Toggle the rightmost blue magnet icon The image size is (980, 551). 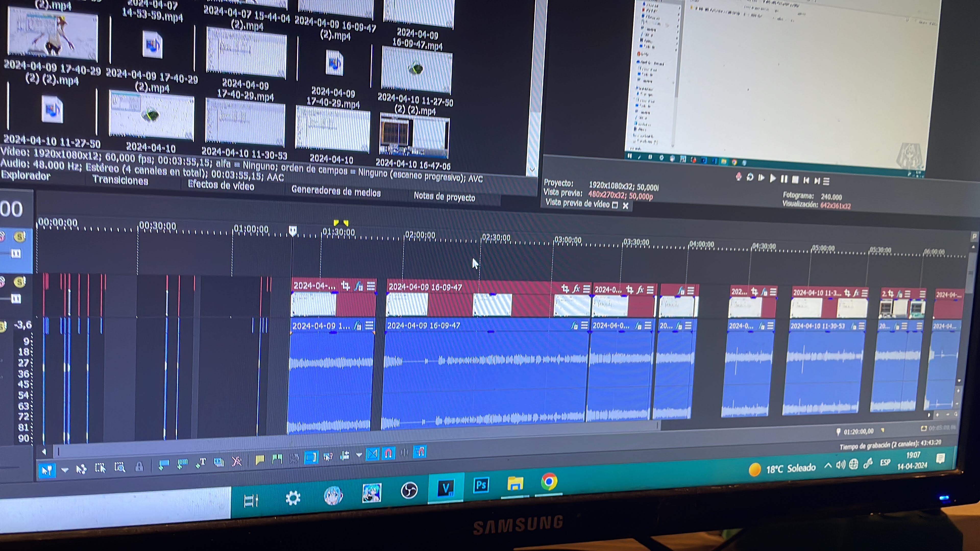point(420,452)
